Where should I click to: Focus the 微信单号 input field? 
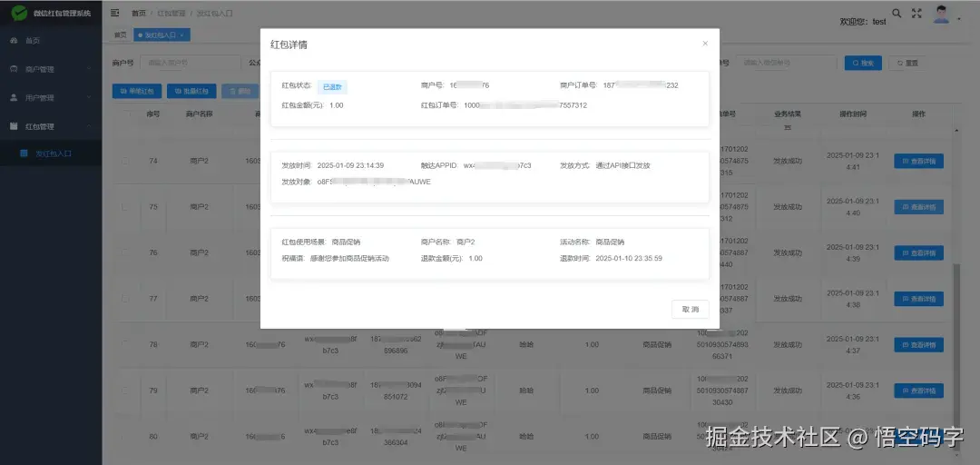(786, 63)
